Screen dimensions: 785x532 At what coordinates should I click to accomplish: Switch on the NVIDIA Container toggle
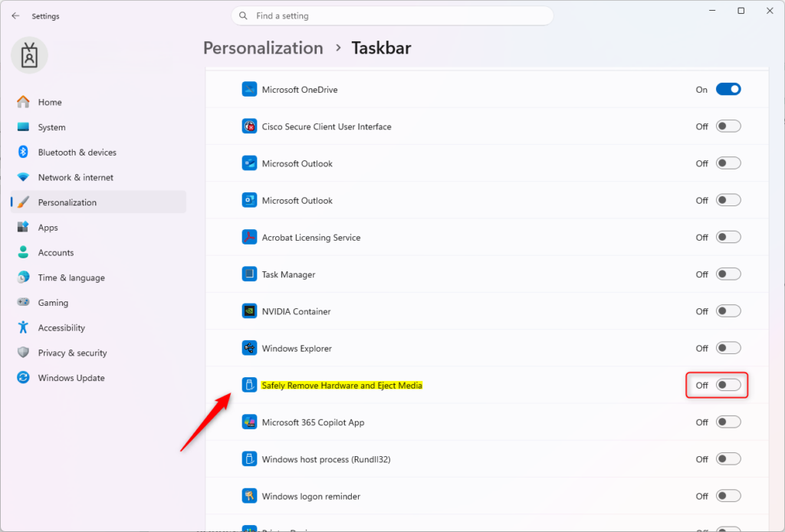coord(728,311)
